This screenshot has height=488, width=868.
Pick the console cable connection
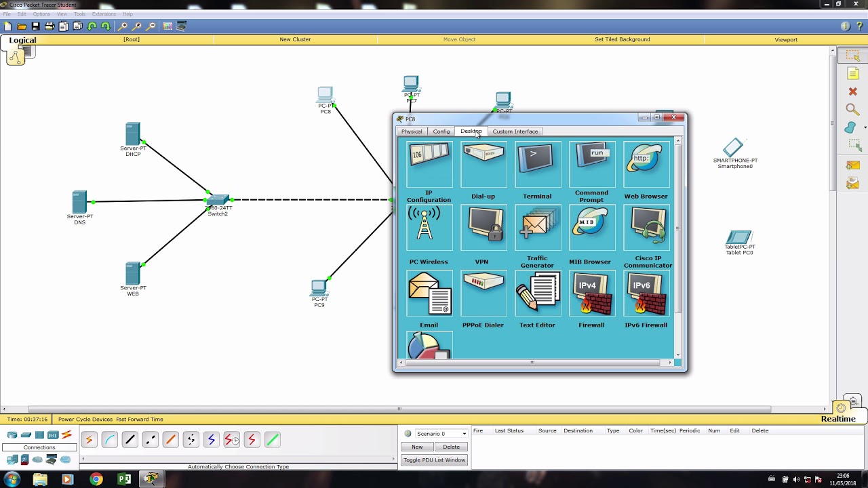(109, 440)
